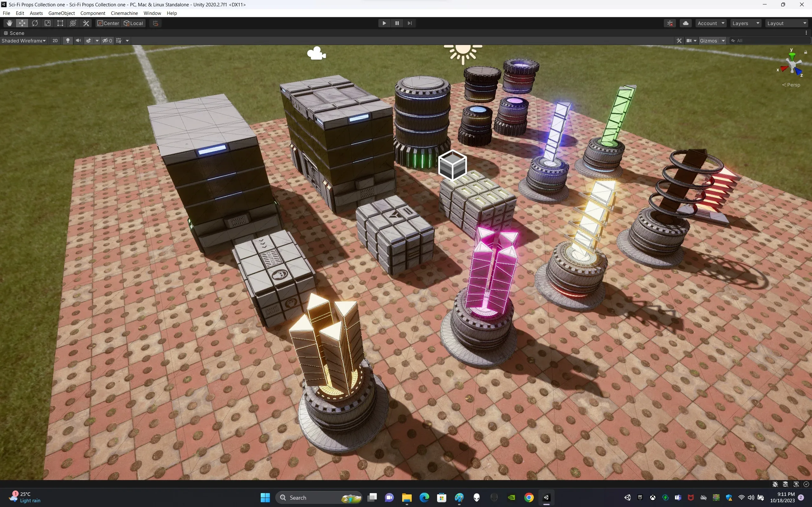Image resolution: width=812 pixels, height=507 pixels.
Task: Select the Scale tool
Action: [48, 23]
